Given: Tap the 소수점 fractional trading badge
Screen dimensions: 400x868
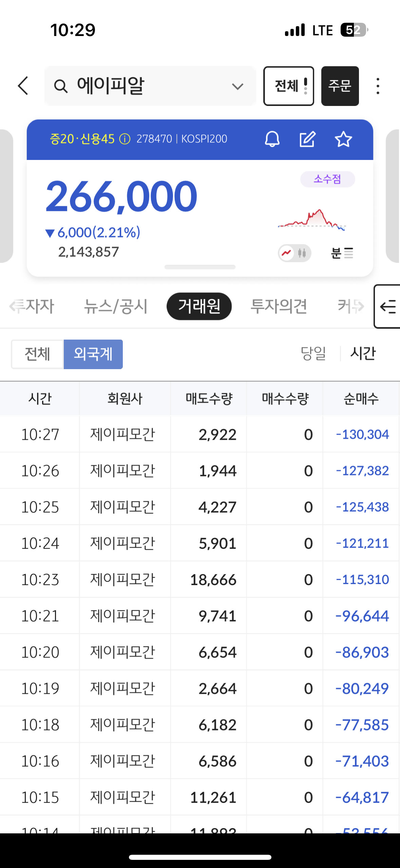Looking at the screenshot, I should tap(327, 179).
